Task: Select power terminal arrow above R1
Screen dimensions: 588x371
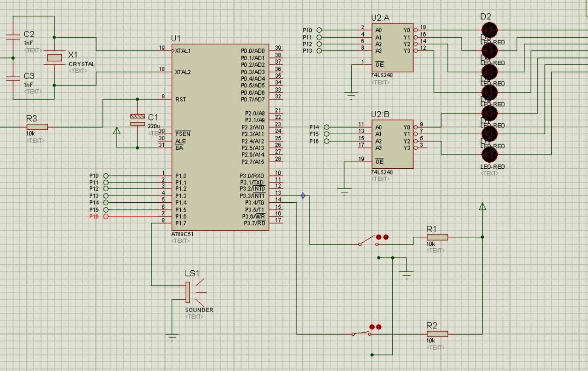Action: (482, 206)
